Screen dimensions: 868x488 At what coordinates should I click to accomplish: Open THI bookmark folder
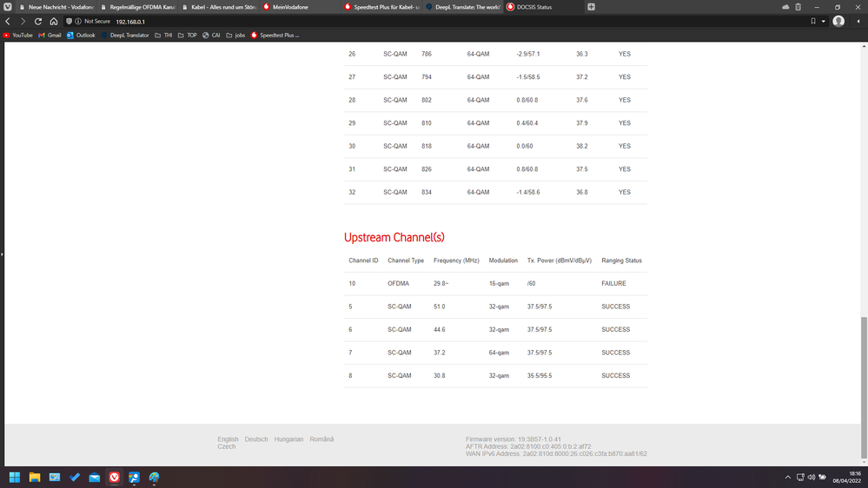(x=163, y=35)
